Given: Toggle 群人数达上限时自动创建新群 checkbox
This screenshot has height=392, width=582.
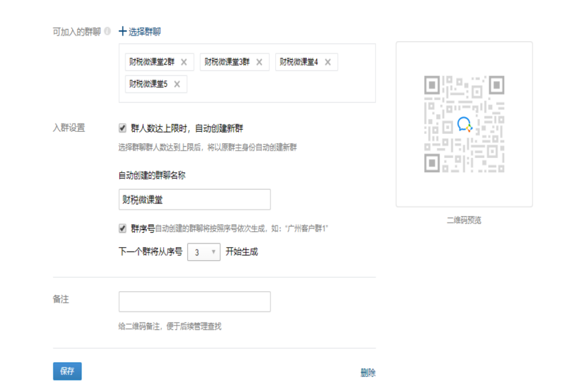Looking at the screenshot, I should pyautogui.click(x=122, y=129).
